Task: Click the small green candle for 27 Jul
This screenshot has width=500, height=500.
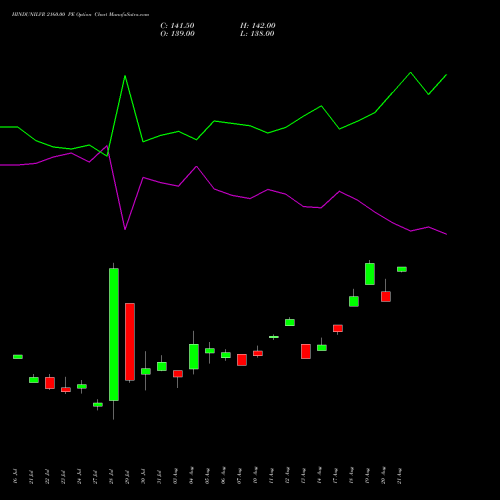Action: 98,405
